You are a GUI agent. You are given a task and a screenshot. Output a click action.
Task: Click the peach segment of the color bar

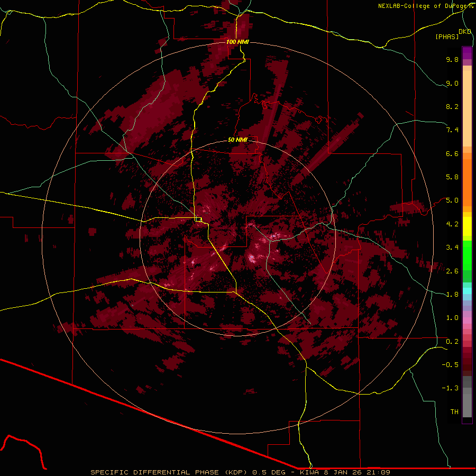click(x=467, y=108)
